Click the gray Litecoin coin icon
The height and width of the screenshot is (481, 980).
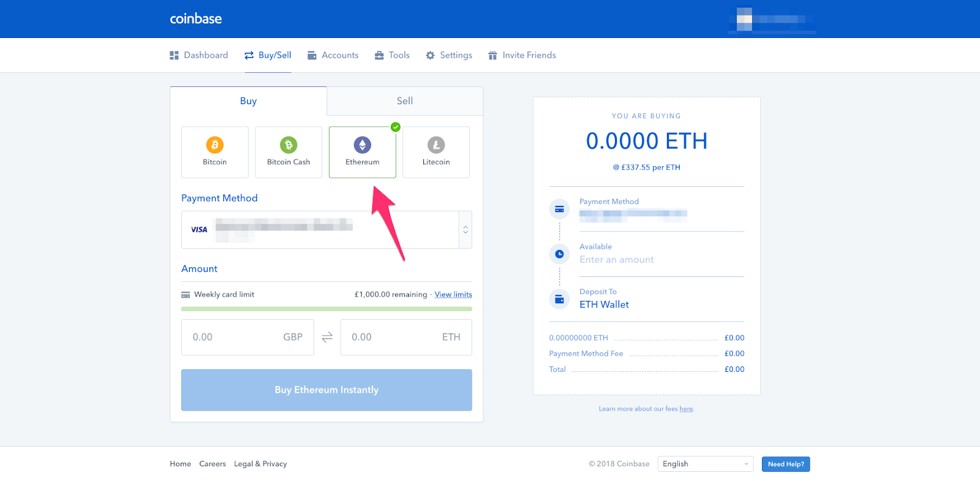pyautogui.click(x=436, y=145)
